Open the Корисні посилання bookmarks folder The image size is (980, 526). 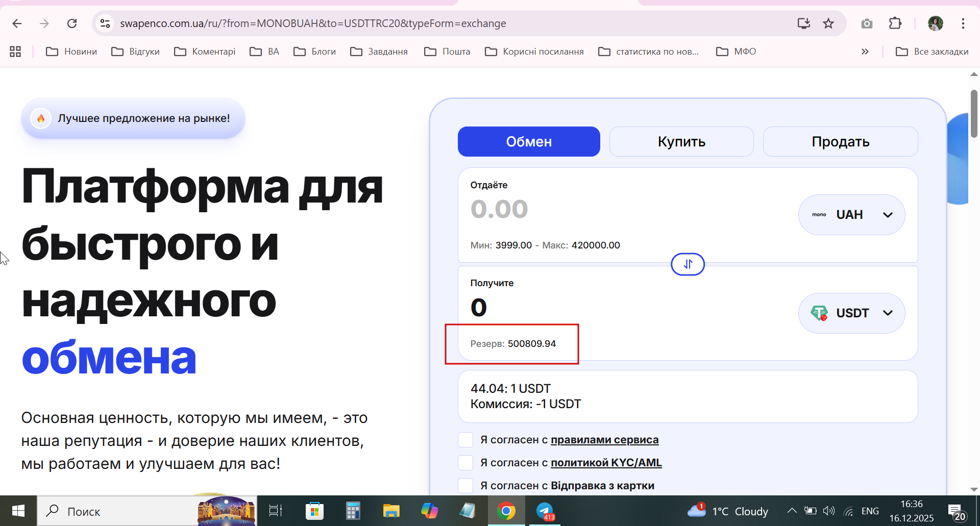534,52
